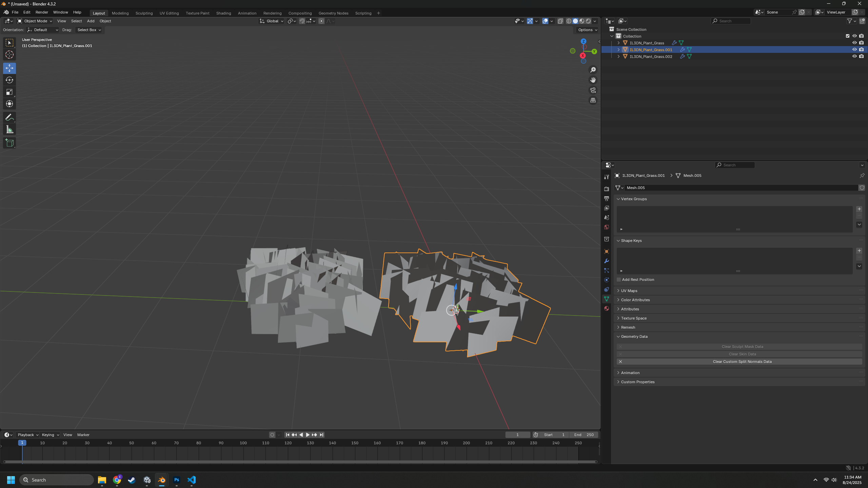Screen dimensions: 868x488
Task: Activate the Rotate tool
Action: (9, 80)
